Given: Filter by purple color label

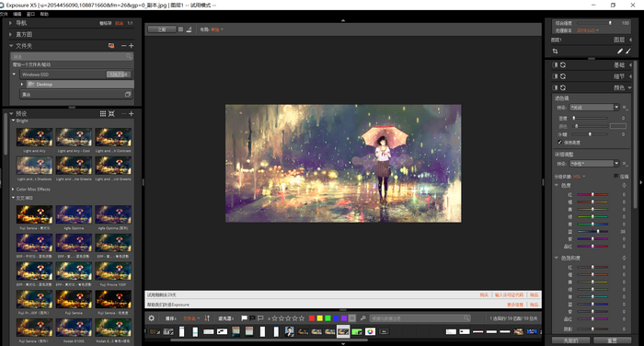Looking at the screenshot, I should tap(344, 318).
